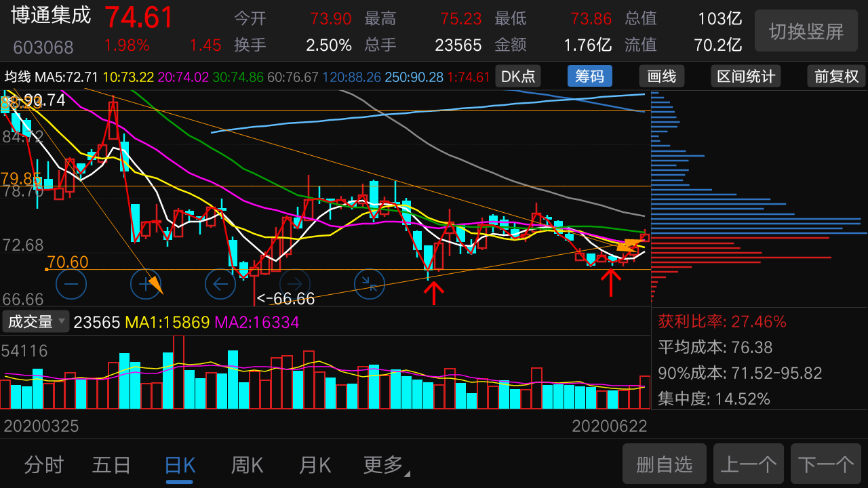Tap the 集中度: 14.52% readout
This screenshot has width=868, height=488.
pyautogui.click(x=714, y=399)
